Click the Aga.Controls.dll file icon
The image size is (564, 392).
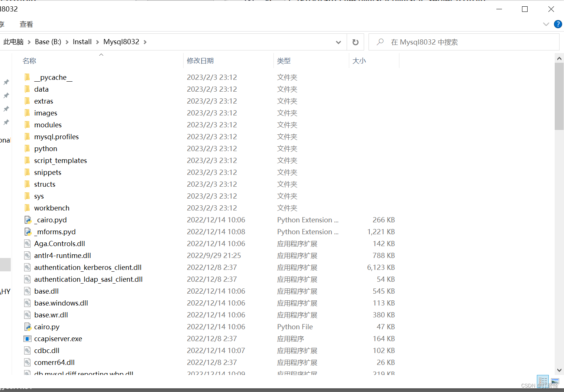(x=27, y=244)
